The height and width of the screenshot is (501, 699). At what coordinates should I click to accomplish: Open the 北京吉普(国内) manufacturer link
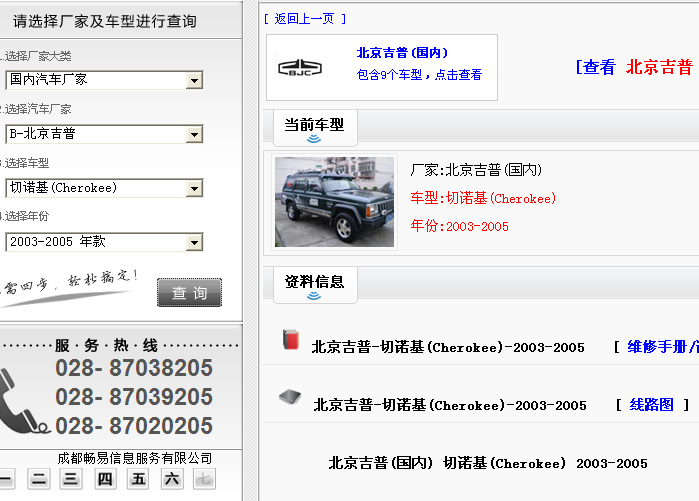(x=402, y=53)
